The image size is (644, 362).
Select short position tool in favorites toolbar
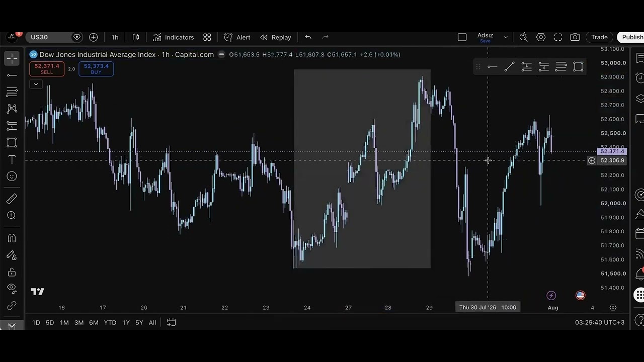(544, 66)
